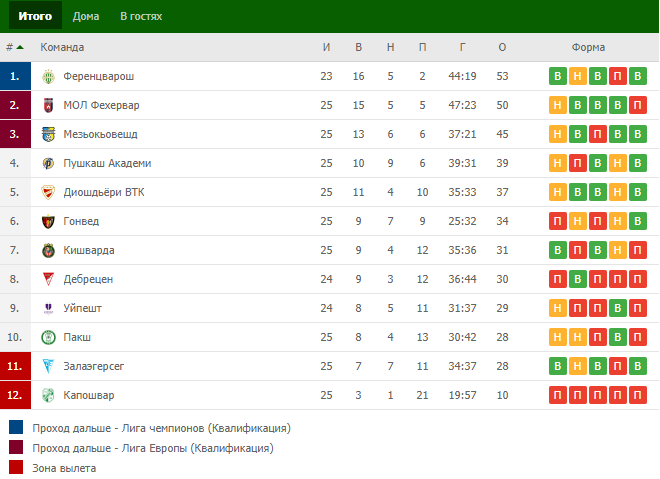Click Ferencváros's first green В form result

pyautogui.click(x=556, y=76)
